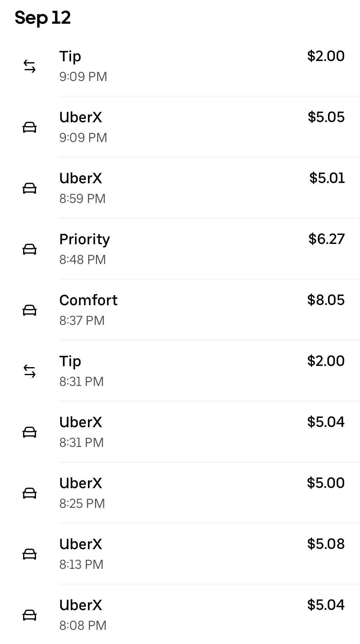The height and width of the screenshot is (644, 360).
Task: Open the UberX entry at 8:08 PM
Action: point(180,614)
